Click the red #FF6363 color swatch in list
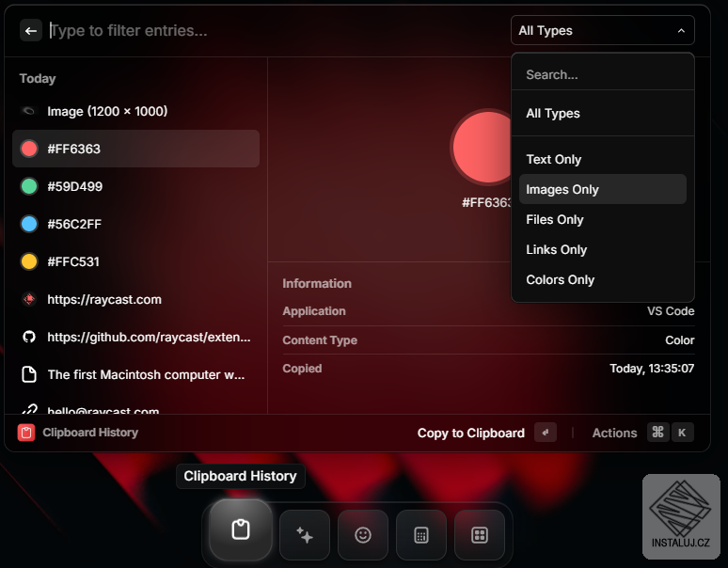The image size is (728, 568). (29, 149)
